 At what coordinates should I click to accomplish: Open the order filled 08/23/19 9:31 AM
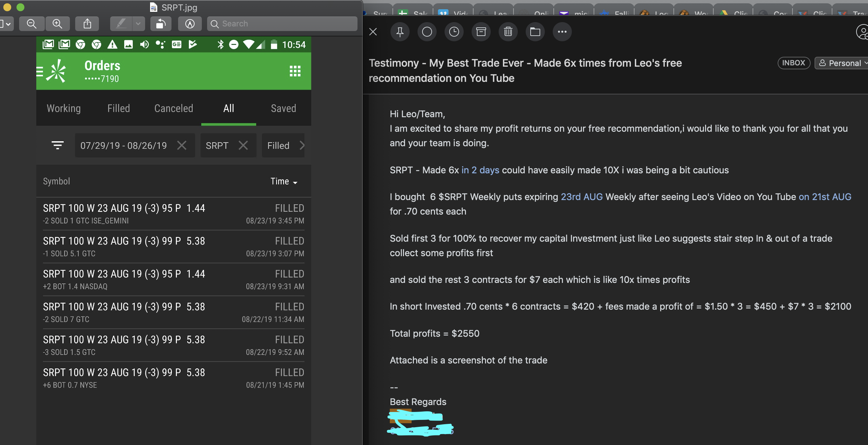[x=173, y=280]
